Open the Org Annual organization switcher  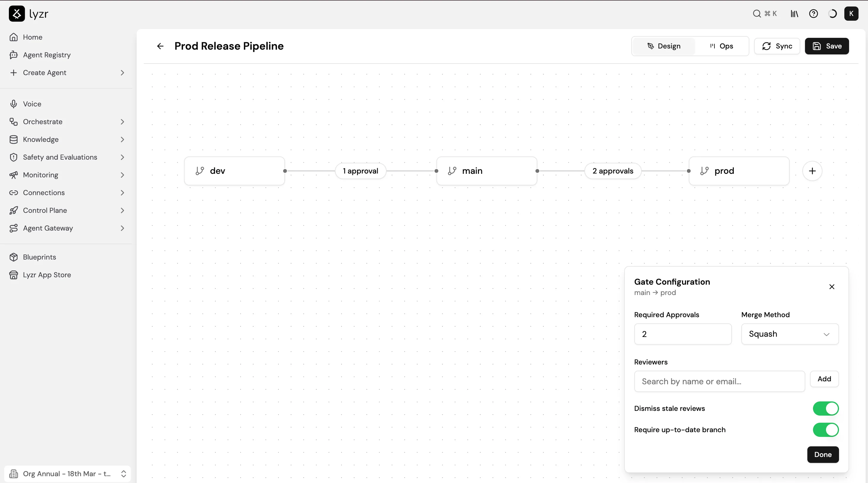click(67, 474)
